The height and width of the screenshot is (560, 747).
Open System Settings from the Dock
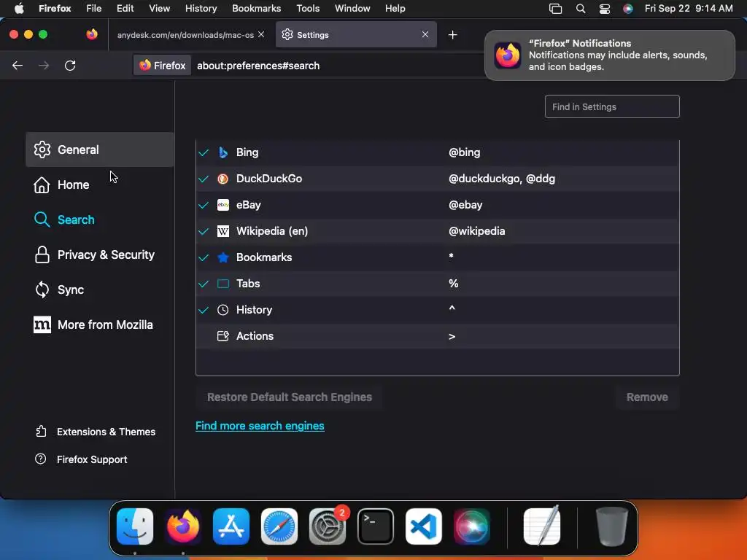[x=328, y=526]
